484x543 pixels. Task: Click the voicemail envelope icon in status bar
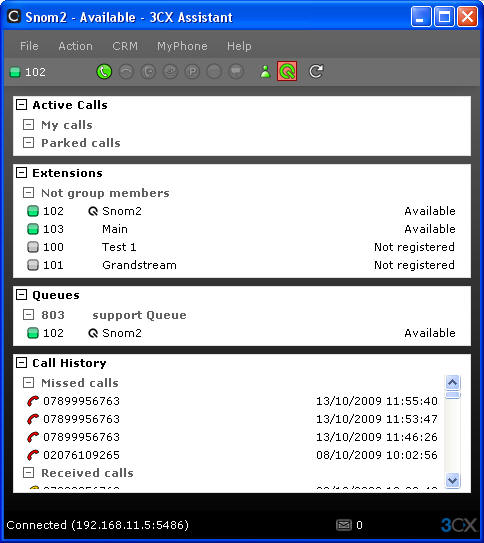click(343, 525)
